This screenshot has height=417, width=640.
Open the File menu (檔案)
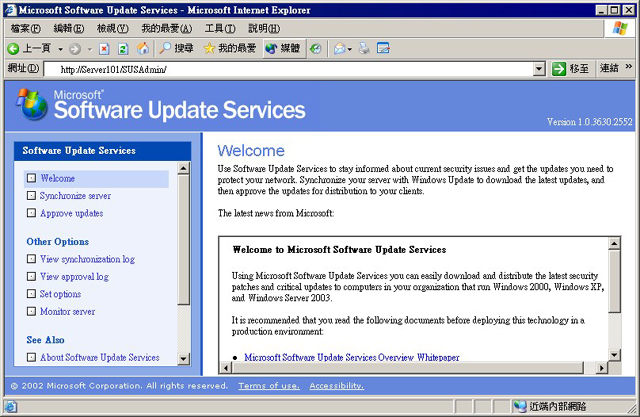click(26, 28)
